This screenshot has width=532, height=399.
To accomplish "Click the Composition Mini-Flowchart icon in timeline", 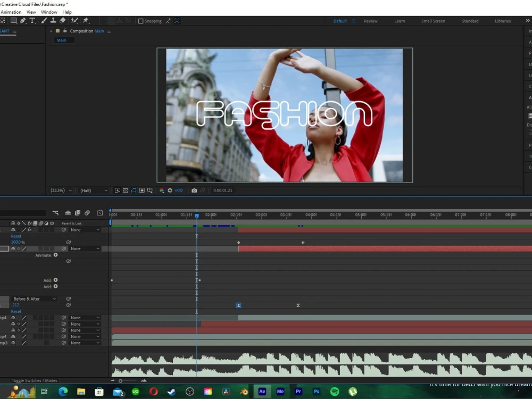I will (x=56, y=213).
